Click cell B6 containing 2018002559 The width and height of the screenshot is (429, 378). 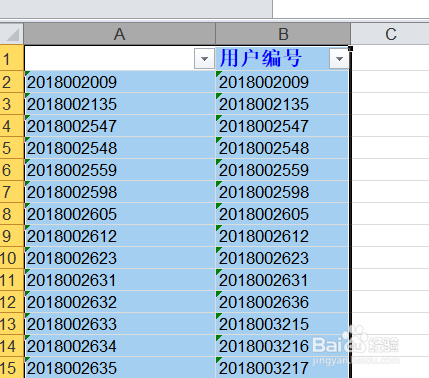click(283, 170)
